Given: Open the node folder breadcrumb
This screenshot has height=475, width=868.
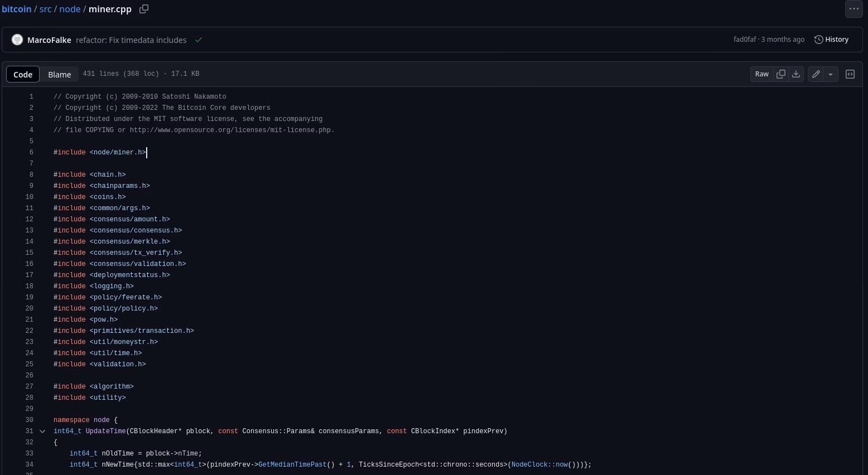Looking at the screenshot, I should [69, 9].
